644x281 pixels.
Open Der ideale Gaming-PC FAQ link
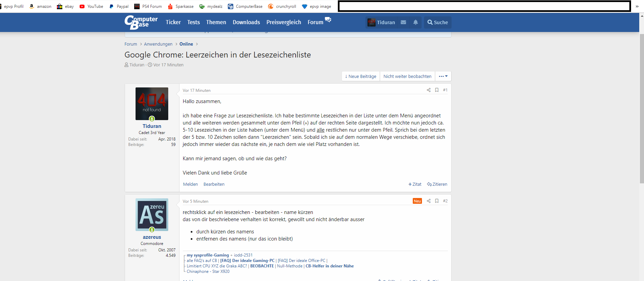pos(247,261)
